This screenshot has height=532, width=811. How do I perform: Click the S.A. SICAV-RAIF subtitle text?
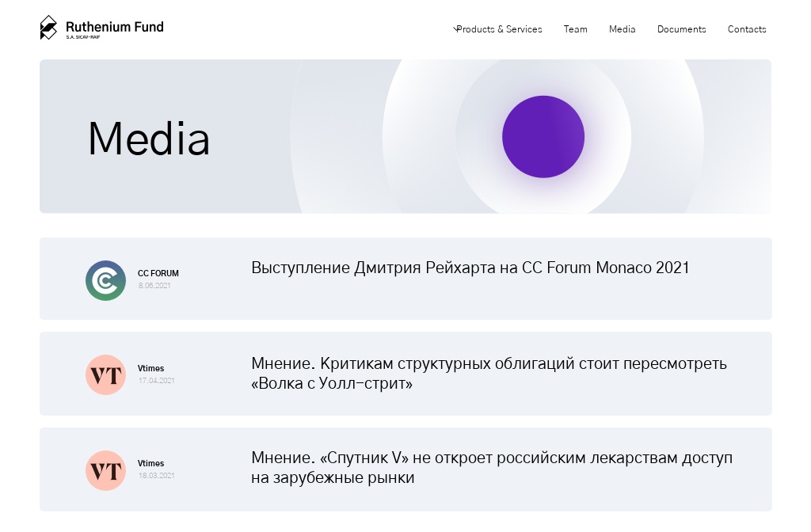pyautogui.click(x=82, y=36)
